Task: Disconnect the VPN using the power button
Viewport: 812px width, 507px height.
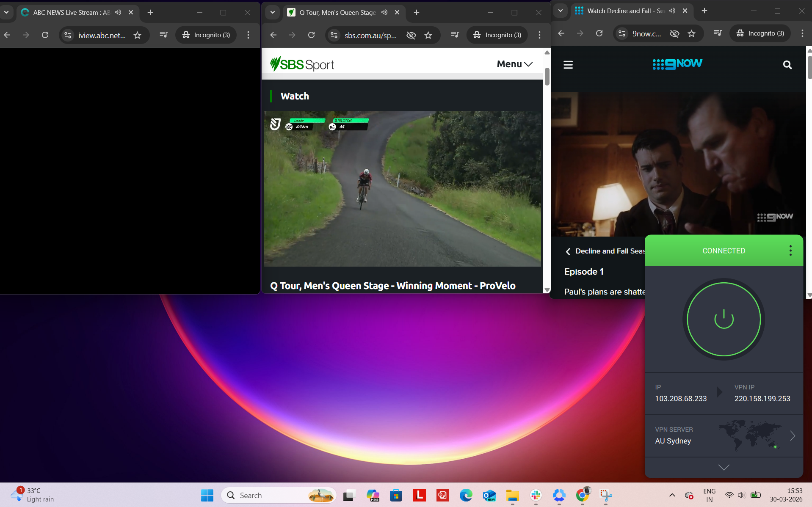Action: pos(724,320)
